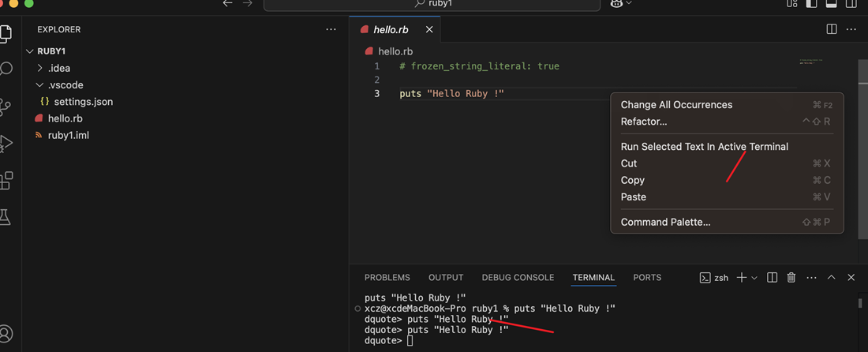
Task: Switch to the DEBUG CONSOLE tab
Action: tap(518, 278)
